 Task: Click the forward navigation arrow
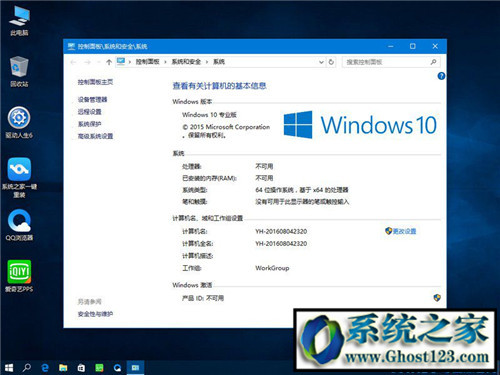pos(87,62)
